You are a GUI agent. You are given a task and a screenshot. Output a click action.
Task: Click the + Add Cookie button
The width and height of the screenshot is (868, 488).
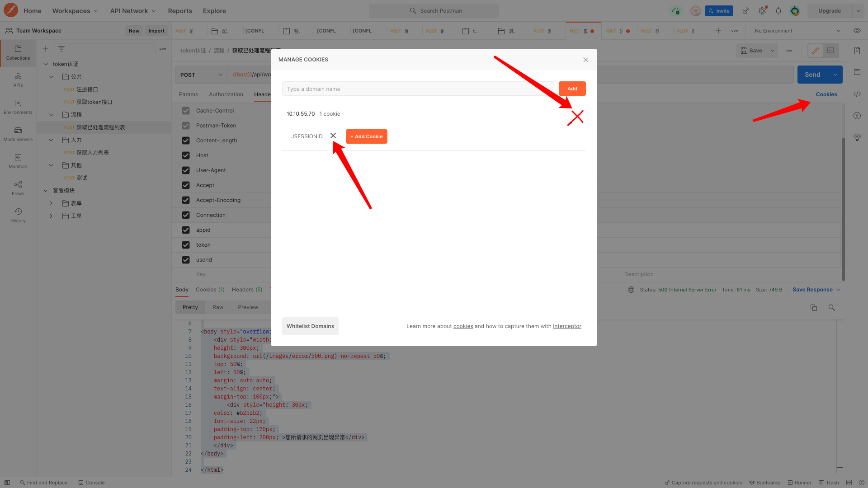pos(366,136)
